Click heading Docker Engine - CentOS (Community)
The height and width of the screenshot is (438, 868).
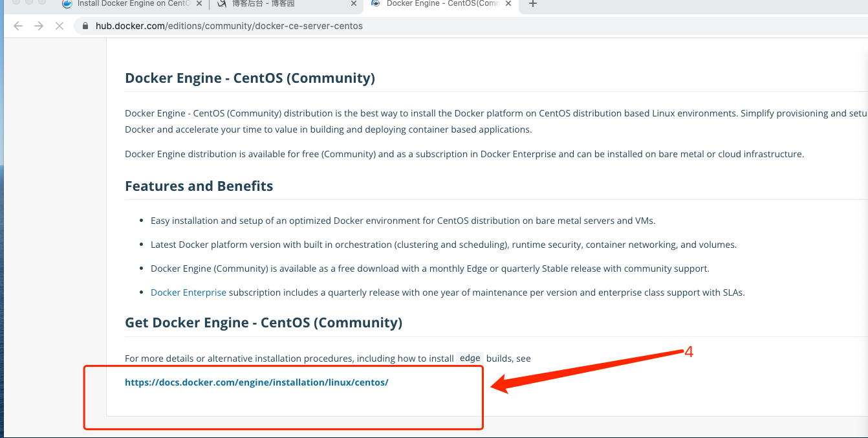(x=250, y=78)
